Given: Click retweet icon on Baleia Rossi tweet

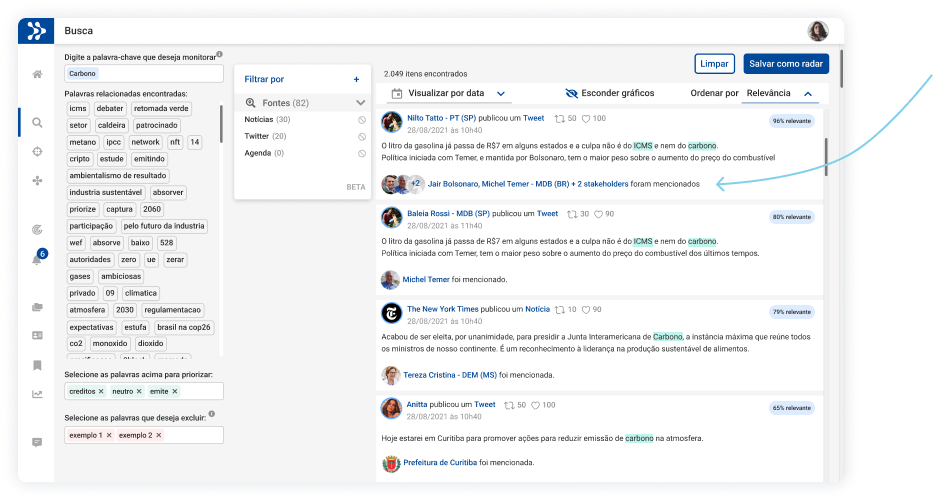Looking at the screenshot, I should [x=572, y=215].
